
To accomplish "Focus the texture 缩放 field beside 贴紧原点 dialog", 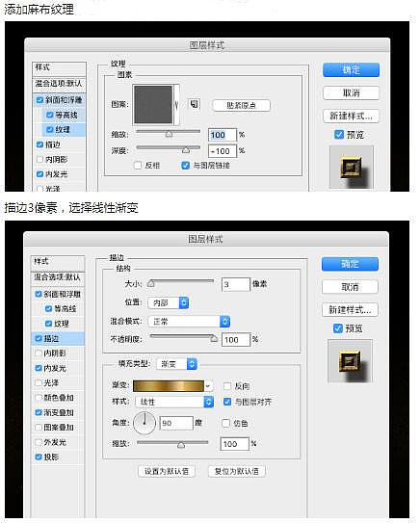I will click(x=223, y=135).
